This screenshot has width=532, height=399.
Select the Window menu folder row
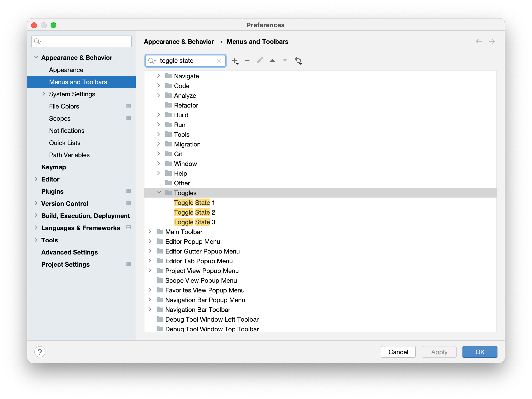[x=320, y=163]
